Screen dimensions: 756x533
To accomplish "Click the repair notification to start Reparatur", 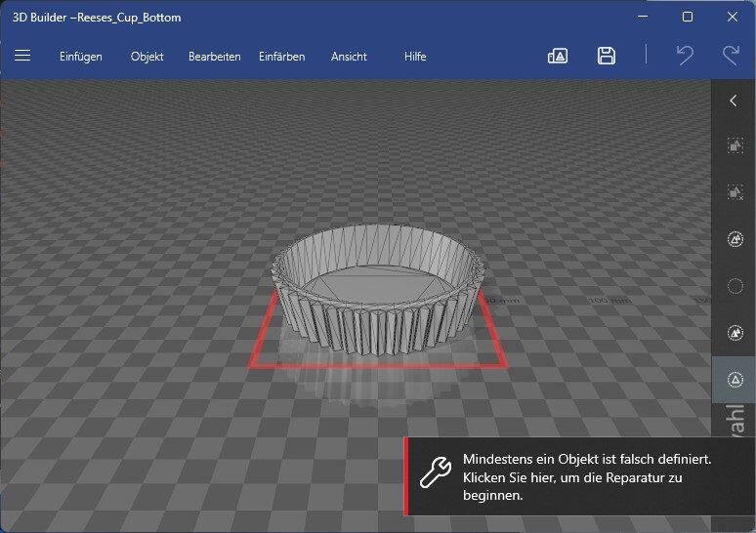I will coord(579,476).
